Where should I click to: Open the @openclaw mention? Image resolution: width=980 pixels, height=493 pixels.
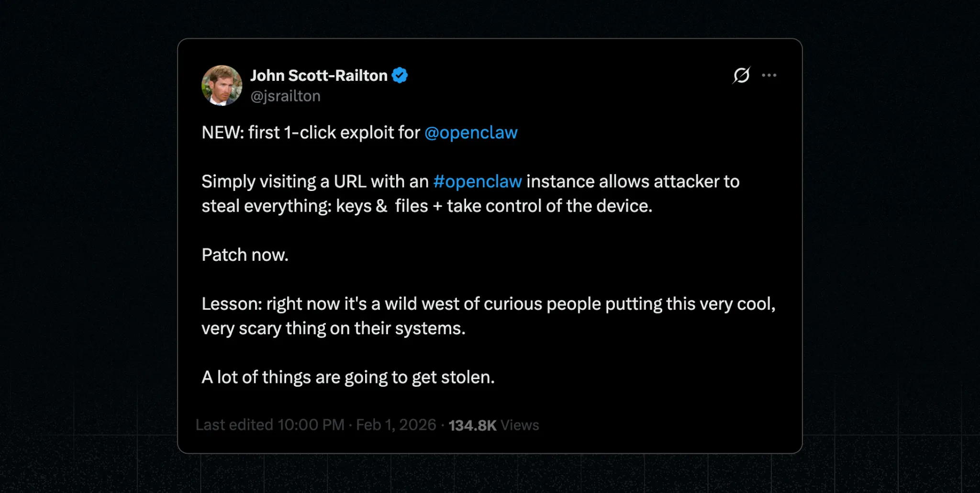(471, 133)
